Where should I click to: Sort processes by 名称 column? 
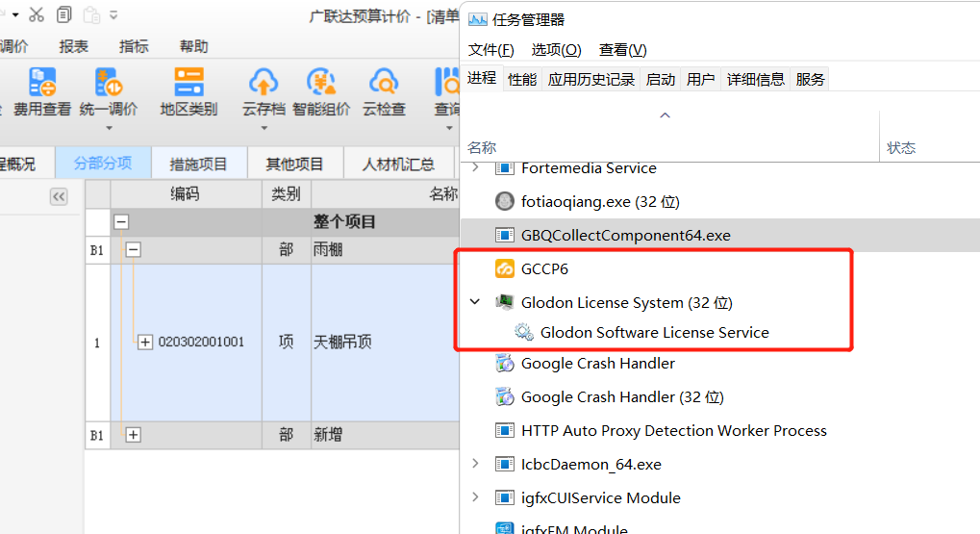(x=482, y=147)
